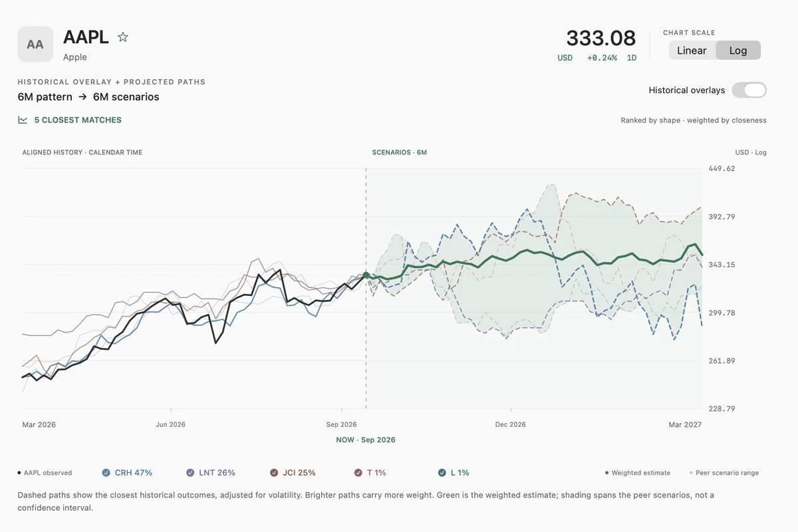Toggle the Historical overlays switch
This screenshot has width=798, height=532.
pos(749,90)
